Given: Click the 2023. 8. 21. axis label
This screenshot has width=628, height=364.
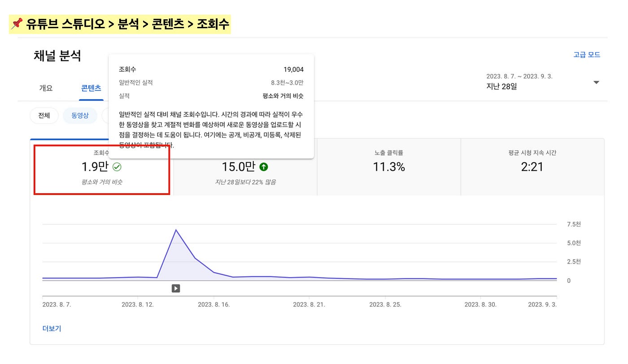Looking at the screenshot, I should [x=309, y=304].
